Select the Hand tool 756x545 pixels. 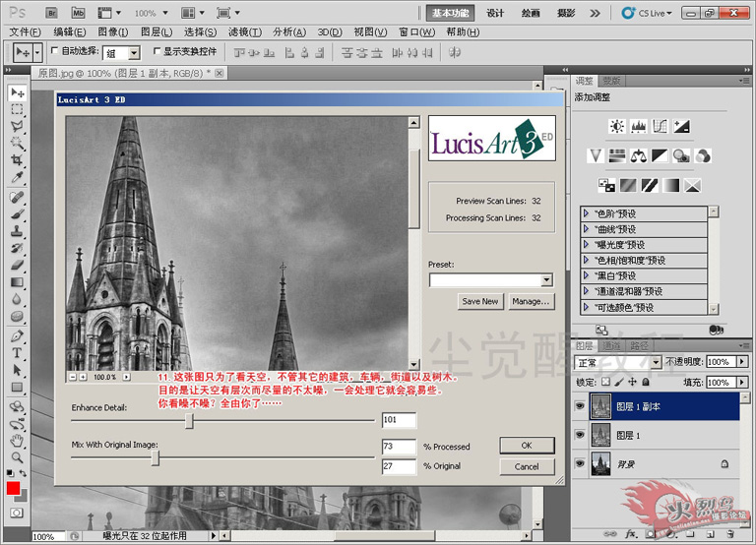pyautogui.click(x=17, y=441)
